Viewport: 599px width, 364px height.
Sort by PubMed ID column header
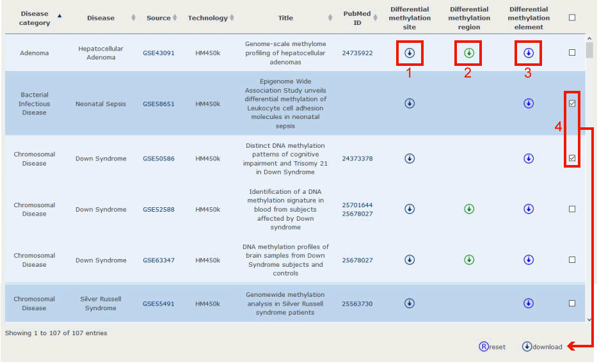point(357,18)
